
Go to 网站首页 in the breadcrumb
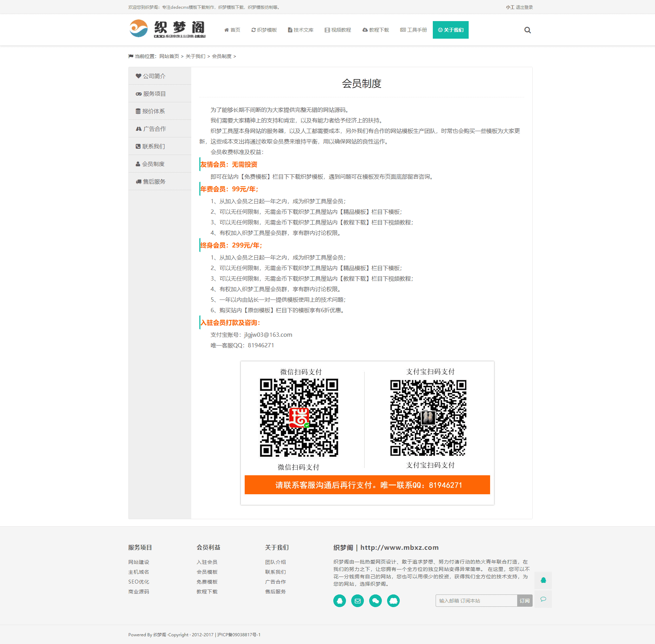[169, 56]
